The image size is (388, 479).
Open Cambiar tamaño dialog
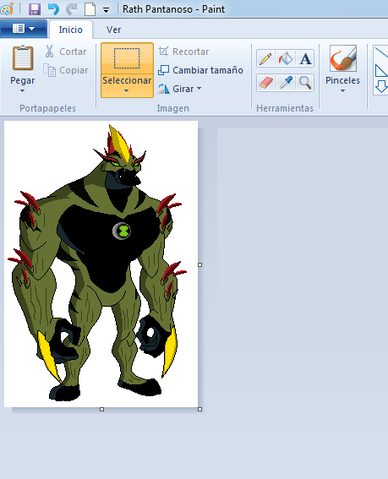click(201, 70)
